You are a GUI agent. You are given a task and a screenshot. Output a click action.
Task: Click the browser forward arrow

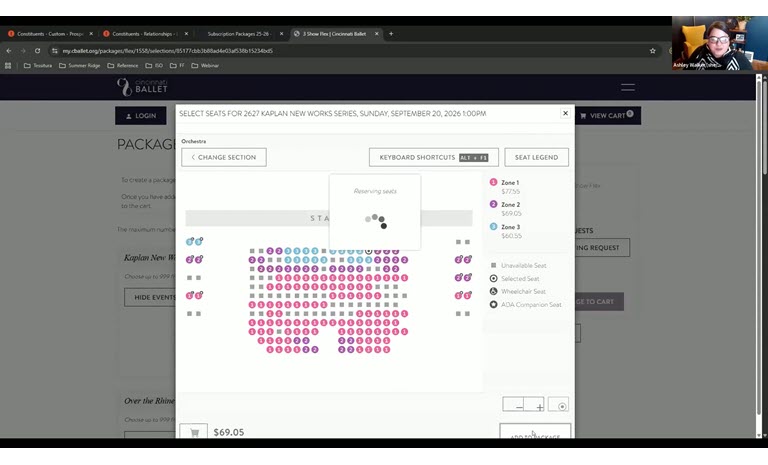[23, 50]
